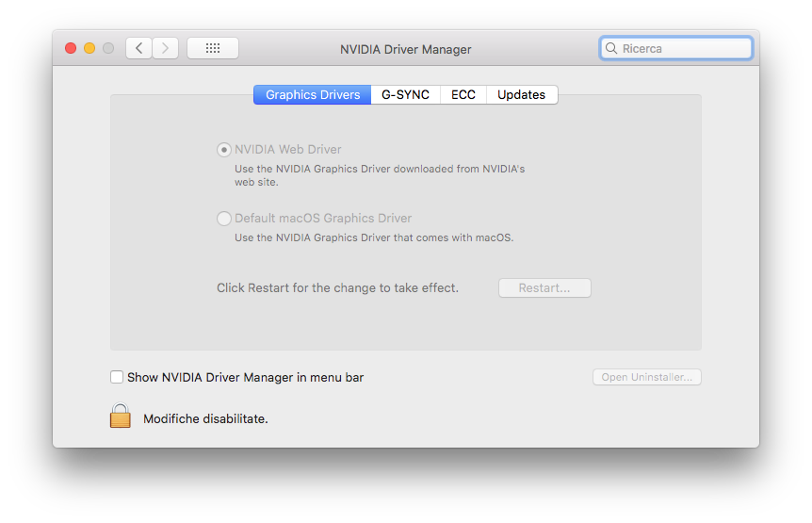The image size is (812, 523).
Task: Click the back navigation arrow
Action: (138, 48)
